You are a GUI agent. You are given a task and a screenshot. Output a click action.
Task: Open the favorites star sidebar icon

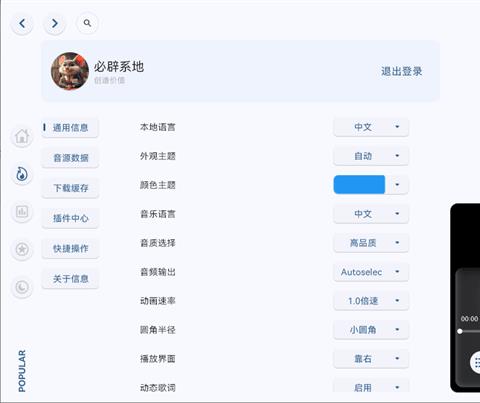point(22,249)
